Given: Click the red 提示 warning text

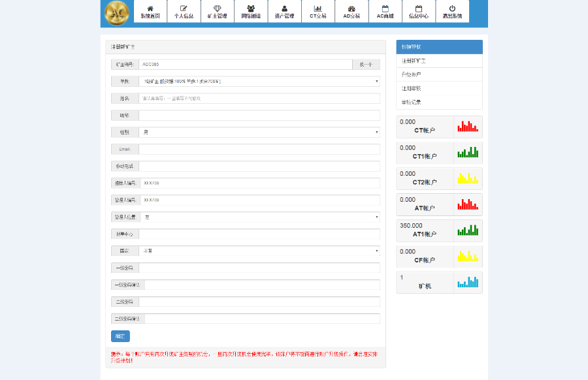Looking at the screenshot, I should pos(244,358).
